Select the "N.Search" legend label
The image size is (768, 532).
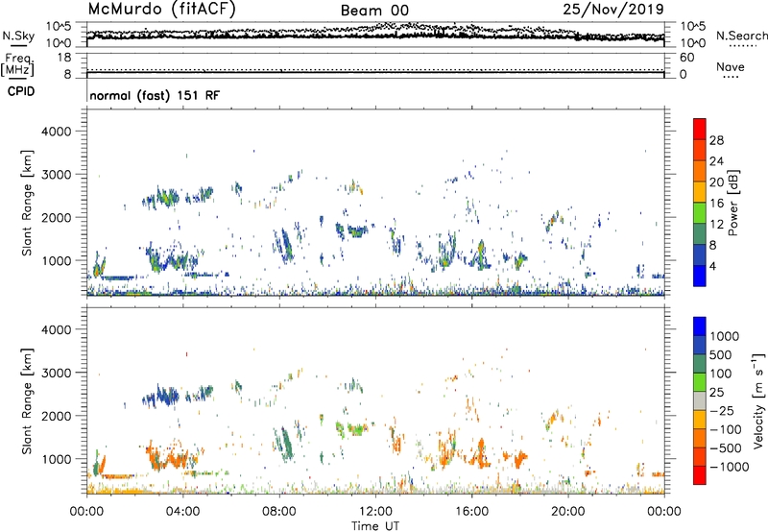pos(741,36)
